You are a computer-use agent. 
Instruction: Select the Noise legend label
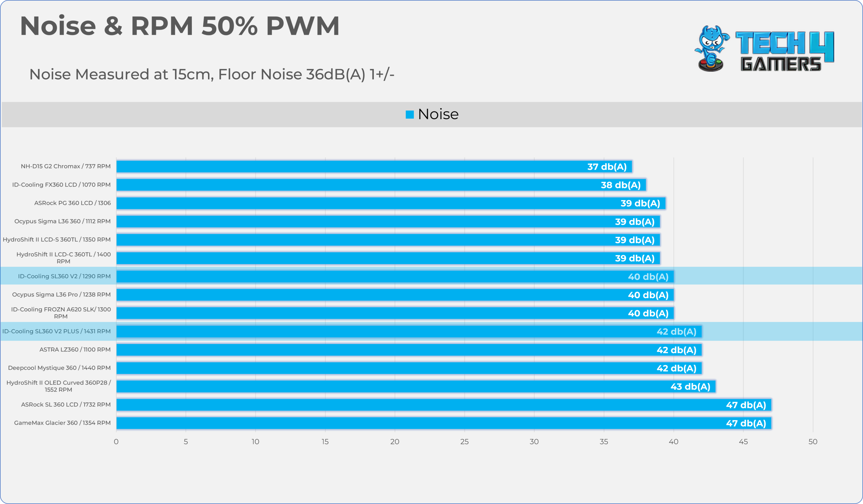(438, 114)
